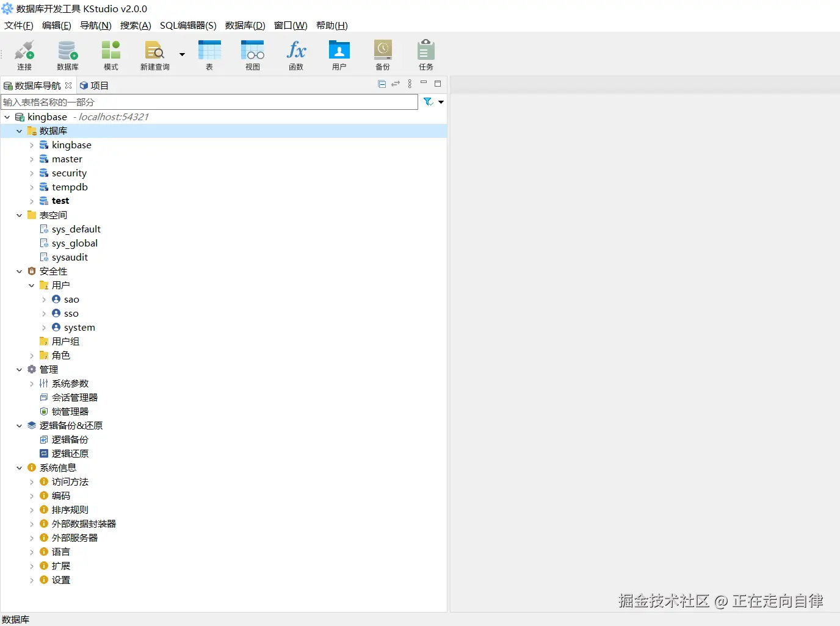
Task: Click the link with editor arrows icon
Action: [396, 84]
